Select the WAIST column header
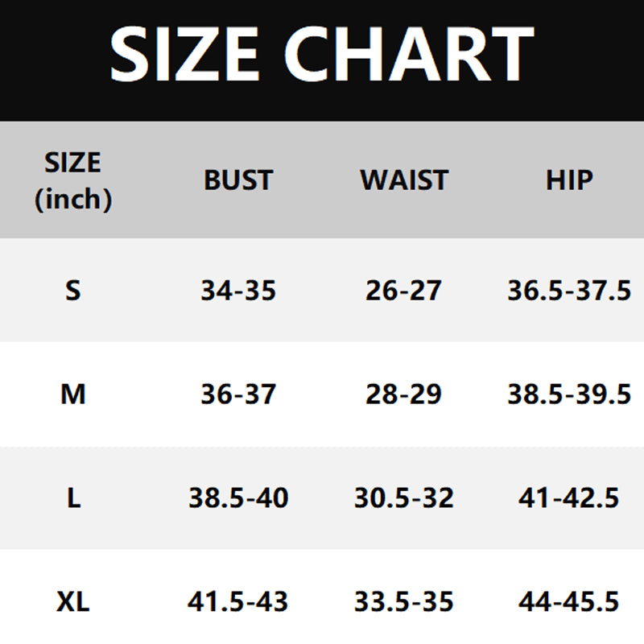This screenshot has height=644, width=644. point(404,180)
